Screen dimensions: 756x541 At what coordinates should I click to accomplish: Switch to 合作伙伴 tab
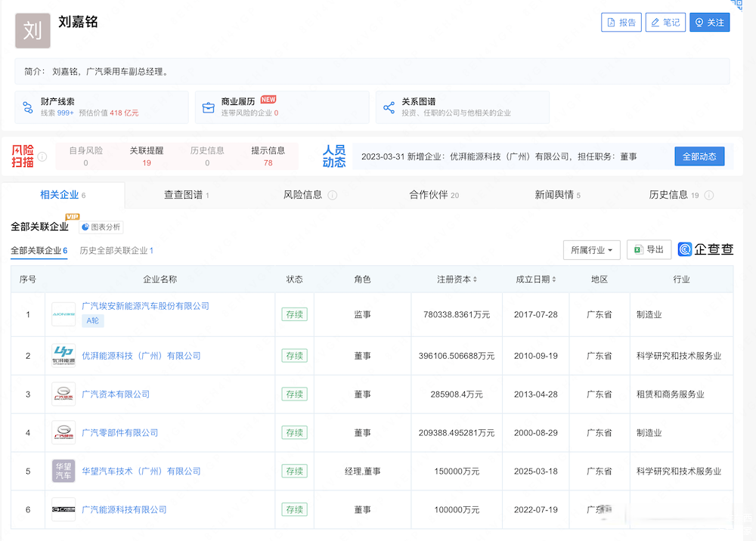pyautogui.click(x=433, y=195)
